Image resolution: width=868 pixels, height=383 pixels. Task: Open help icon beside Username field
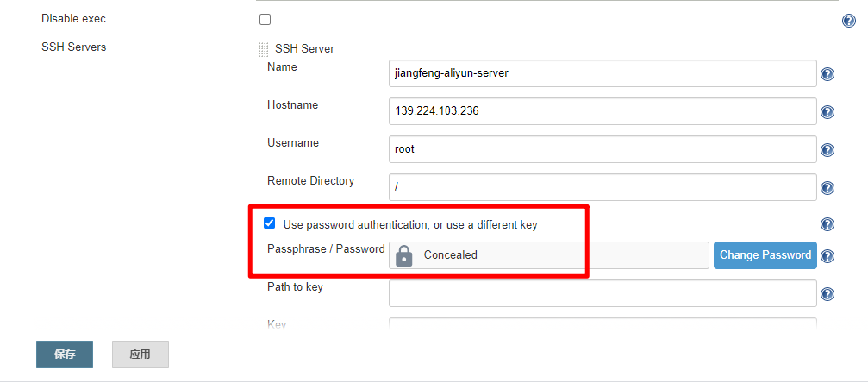(827, 150)
